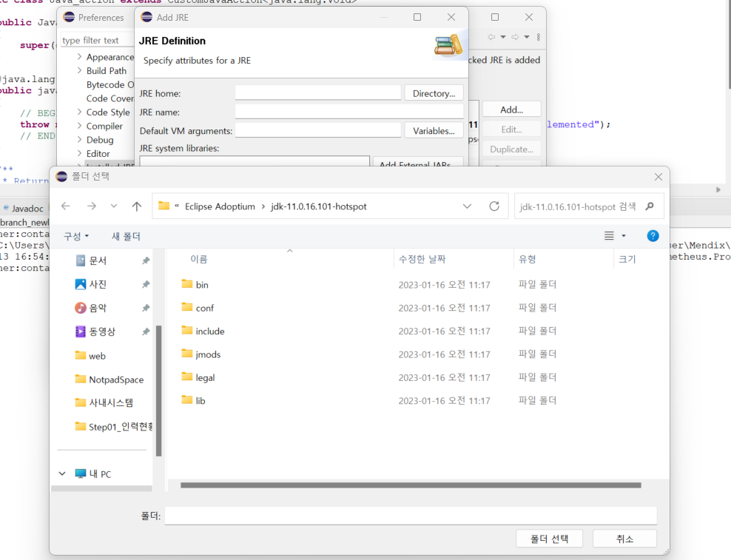The height and width of the screenshot is (560, 731).
Task: Click the JRE name input field
Action: (x=349, y=112)
